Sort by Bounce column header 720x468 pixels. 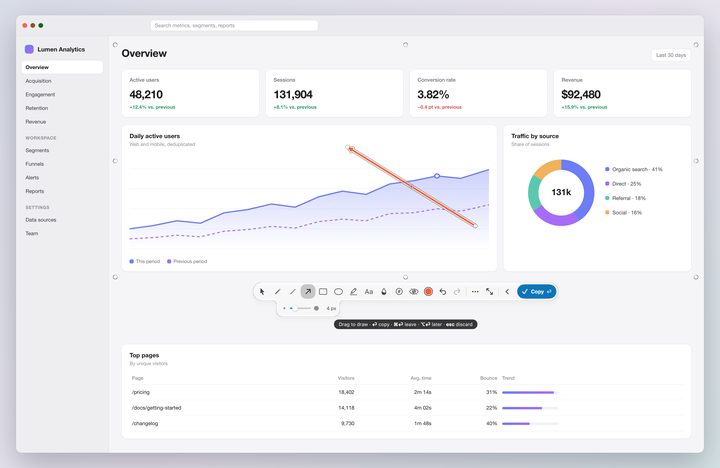[489, 378]
